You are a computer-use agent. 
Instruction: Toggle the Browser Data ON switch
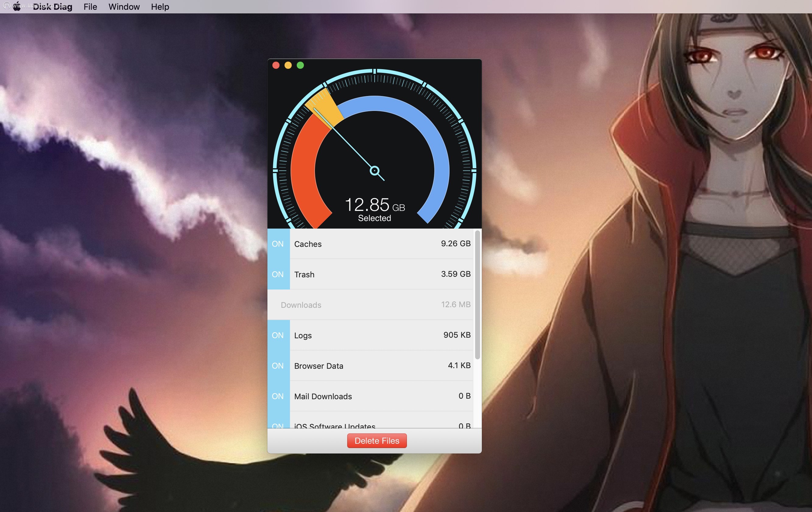[x=278, y=365]
